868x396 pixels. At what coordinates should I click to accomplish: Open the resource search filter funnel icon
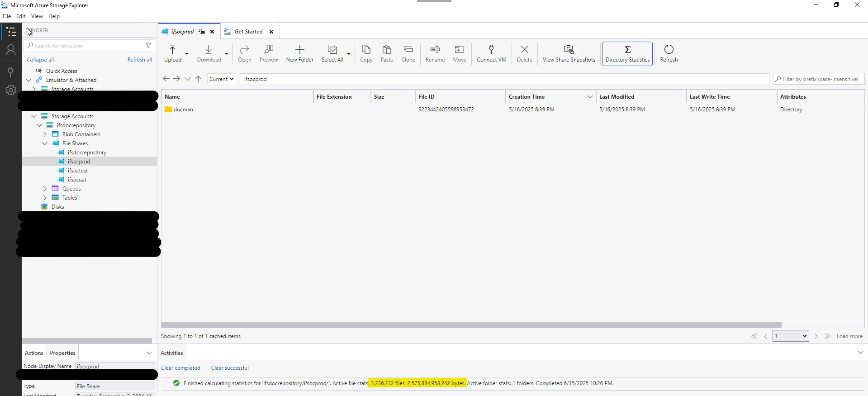click(148, 46)
